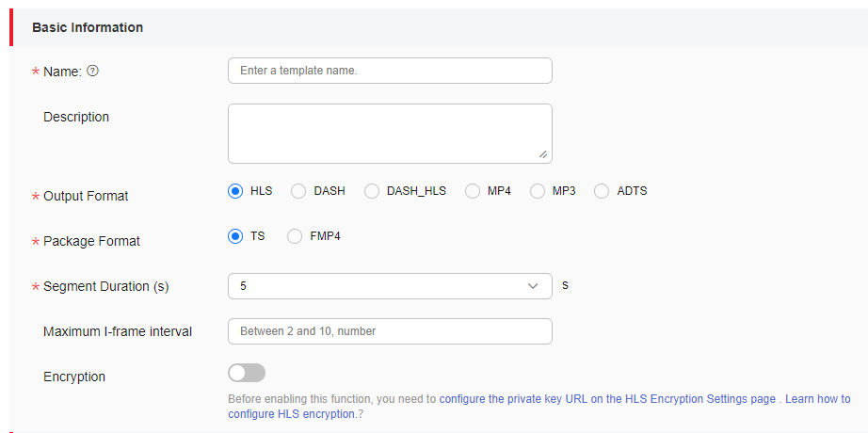Open the configure private key URL link

pyautogui.click(x=607, y=399)
